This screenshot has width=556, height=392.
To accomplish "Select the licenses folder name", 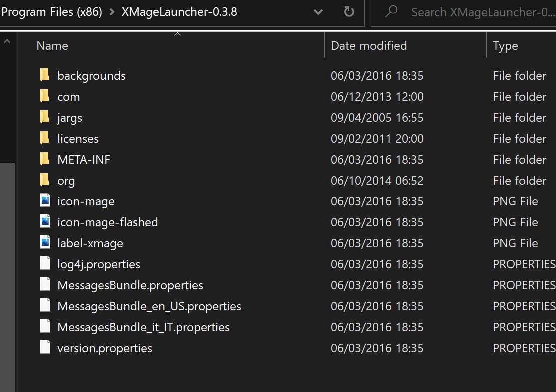I will [x=78, y=139].
